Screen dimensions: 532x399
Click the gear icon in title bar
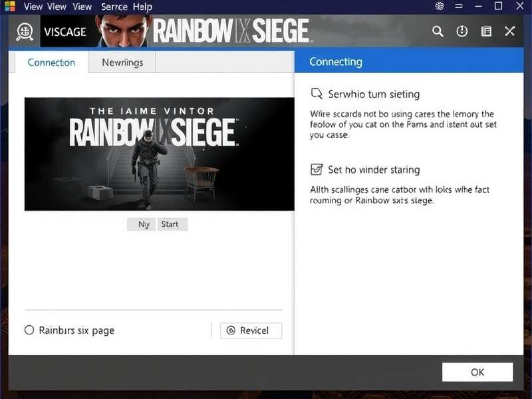tap(440, 6)
